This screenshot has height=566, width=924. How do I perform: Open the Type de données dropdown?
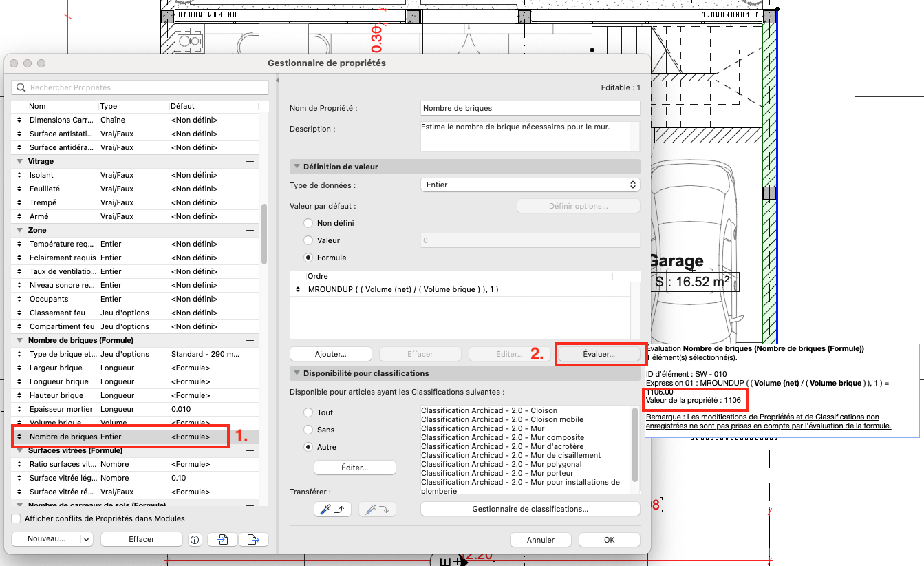530,185
